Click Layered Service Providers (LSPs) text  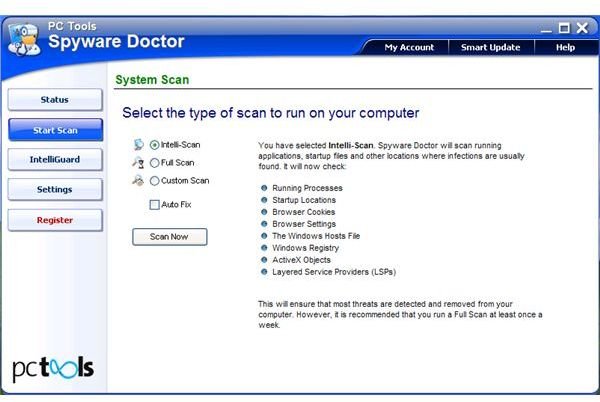click(x=334, y=272)
